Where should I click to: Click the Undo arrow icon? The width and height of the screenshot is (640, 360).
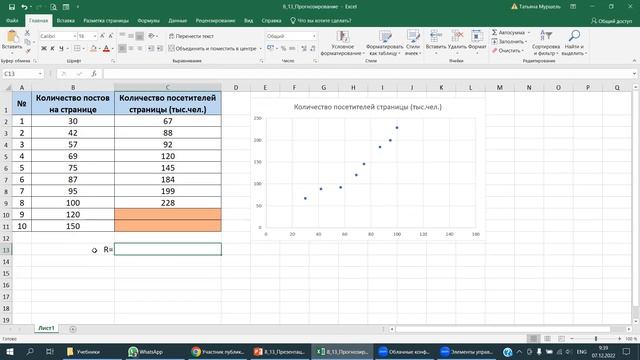(x=24, y=7)
